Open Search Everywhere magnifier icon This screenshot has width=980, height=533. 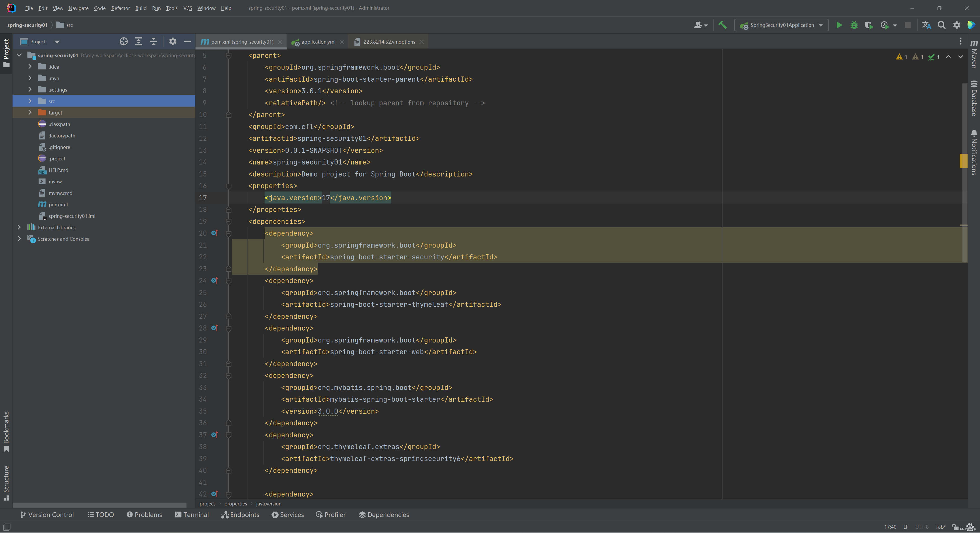click(941, 25)
